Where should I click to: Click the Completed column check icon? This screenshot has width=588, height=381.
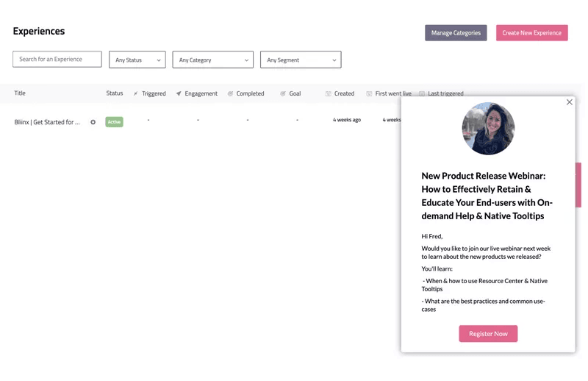[230, 94]
